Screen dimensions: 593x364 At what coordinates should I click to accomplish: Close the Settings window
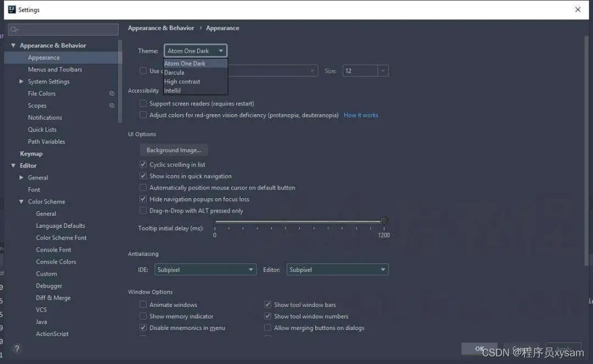578,9
